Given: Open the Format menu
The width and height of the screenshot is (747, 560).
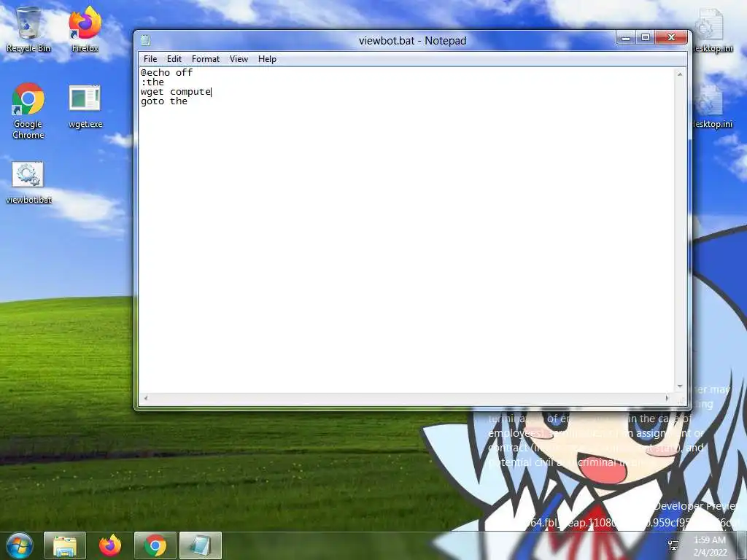Looking at the screenshot, I should click(x=205, y=59).
